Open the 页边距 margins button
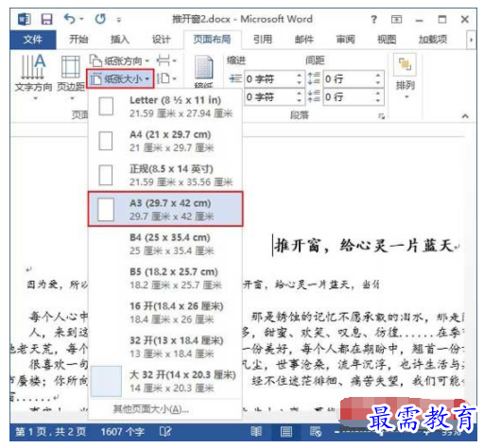Image resolution: width=484 pixels, height=448 pixels. click(71, 78)
